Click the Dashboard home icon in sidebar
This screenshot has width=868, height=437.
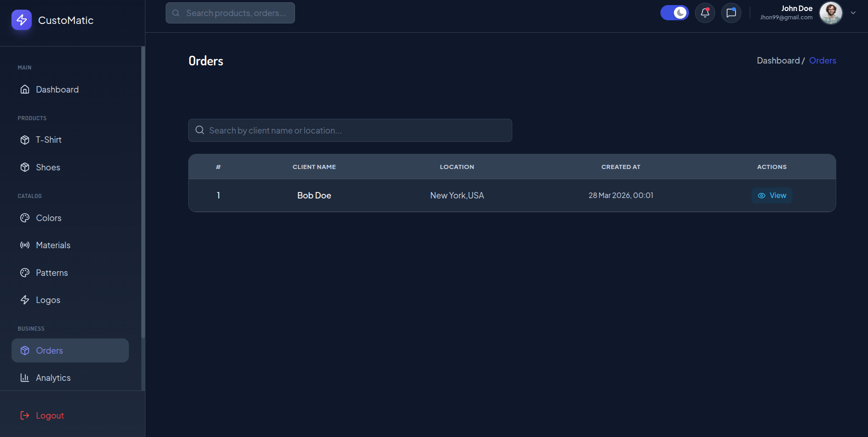[x=25, y=89]
